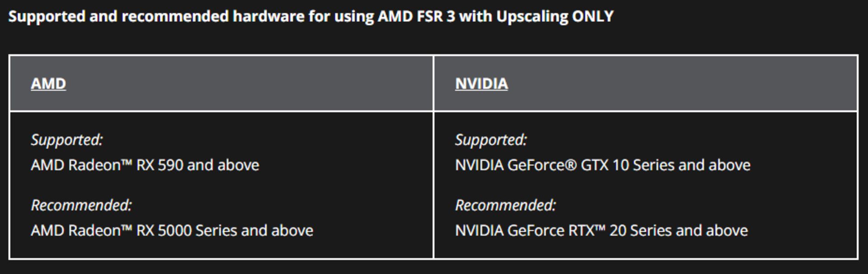The height and width of the screenshot is (274, 868).
Task: Click the underlined AMD column header link
Action: [48, 84]
